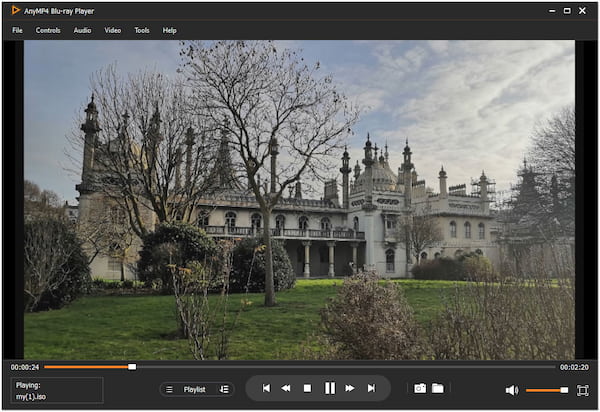Screen dimensions: 600x412
Task: Skip to next chapter
Action: tap(371, 388)
